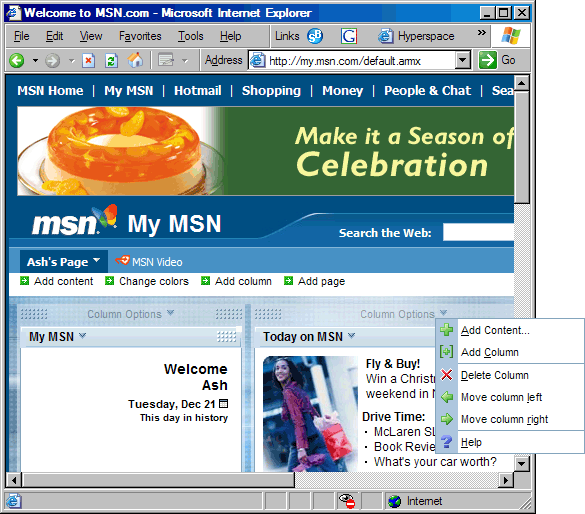Click the Search the Web input box

click(478, 232)
